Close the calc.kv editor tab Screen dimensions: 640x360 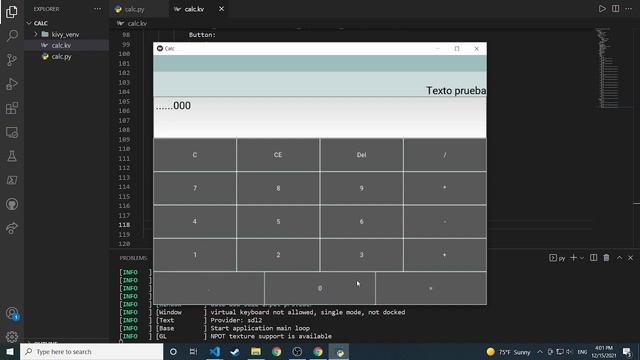click(221, 9)
